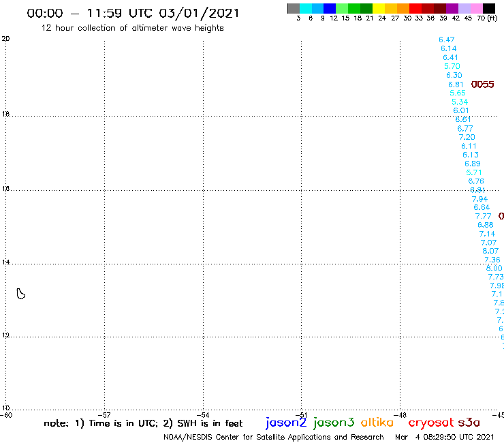Click the wave height value 6.77
Image resolution: width=504 pixels, height=443 pixels.
coord(465,128)
